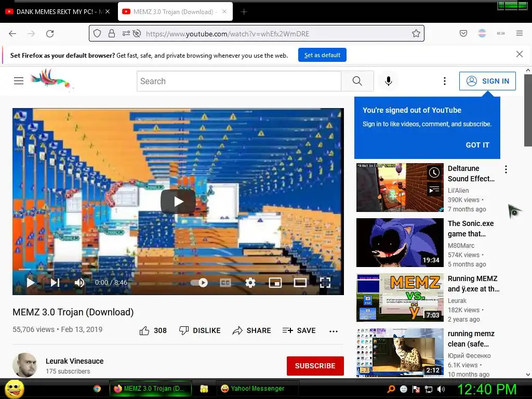
Task: Enable the miniplayer mode
Action: coord(275,283)
